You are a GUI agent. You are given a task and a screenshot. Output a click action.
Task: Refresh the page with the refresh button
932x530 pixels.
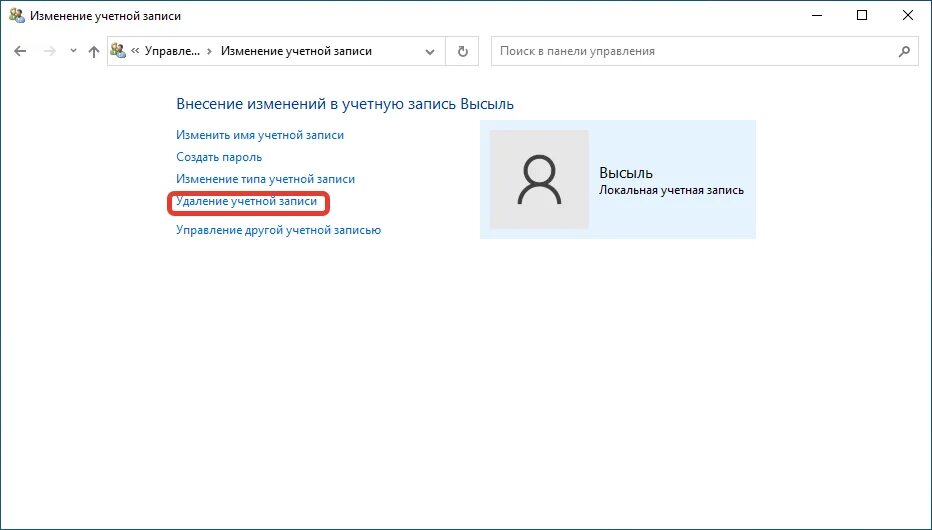tap(462, 51)
